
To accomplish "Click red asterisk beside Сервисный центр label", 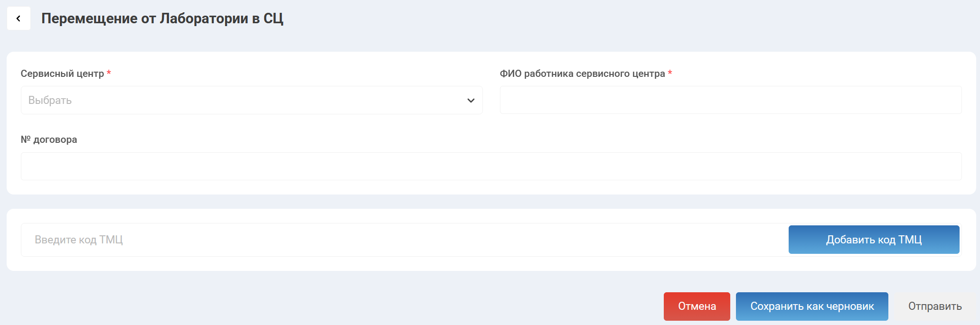I will pyautogui.click(x=109, y=73).
